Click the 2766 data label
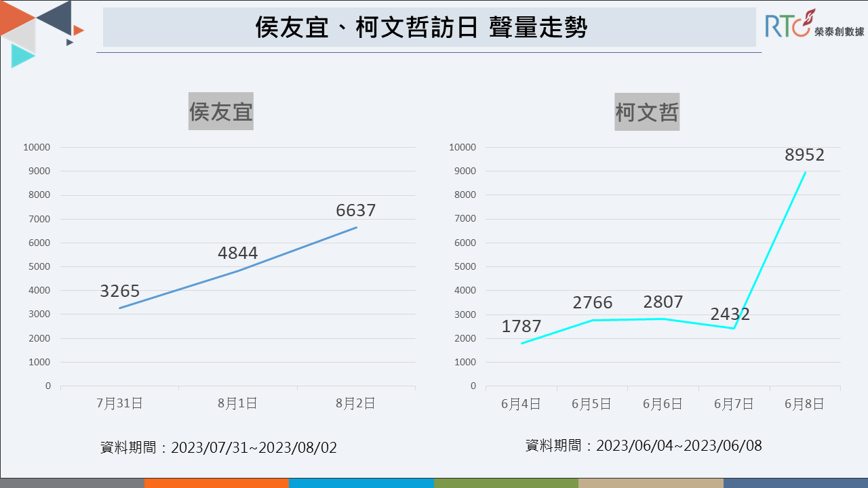This screenshot has width=868, height=488. click(593, 303)
